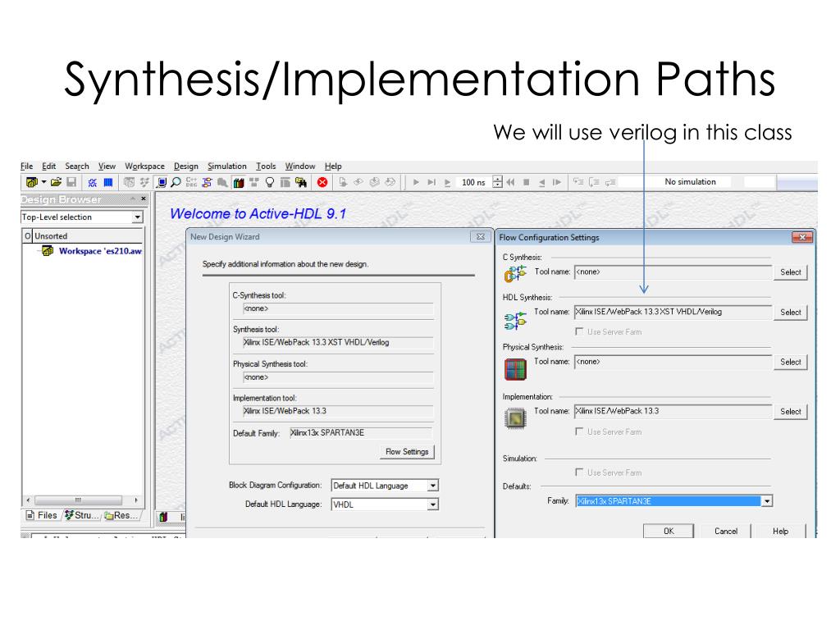The width and height of the screenshot is (840, 630).
Task: Click the Save floppy disk icon
Action: pos(71,182)
